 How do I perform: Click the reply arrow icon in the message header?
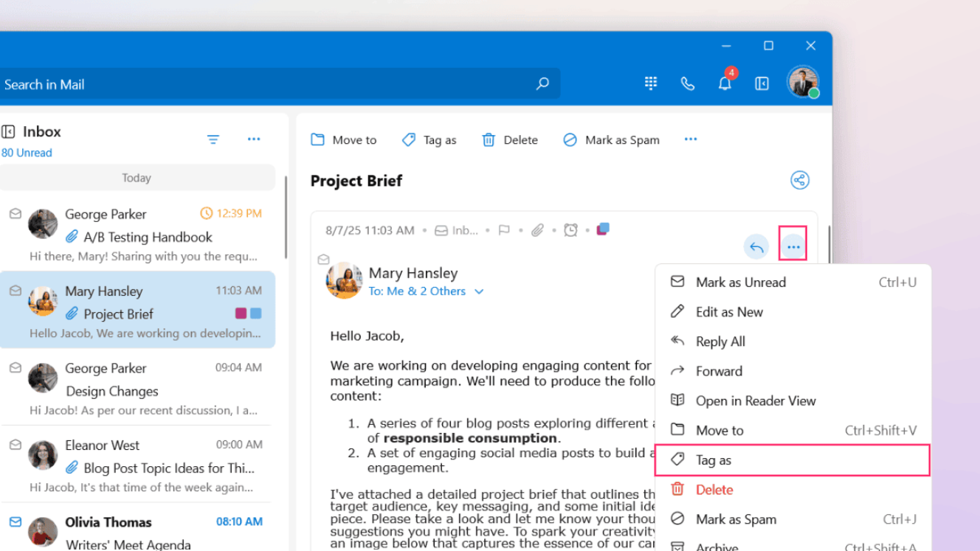(756, 247)
